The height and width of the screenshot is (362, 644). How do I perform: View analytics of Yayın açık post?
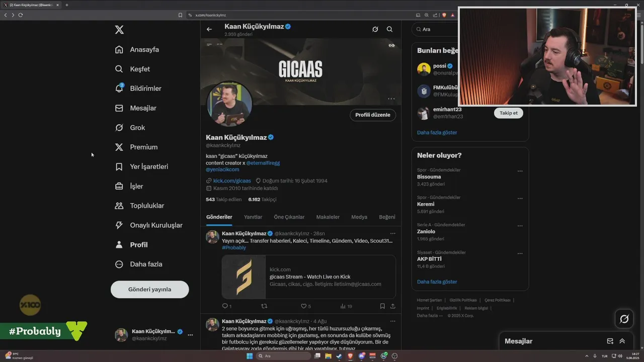click(346, 306)
